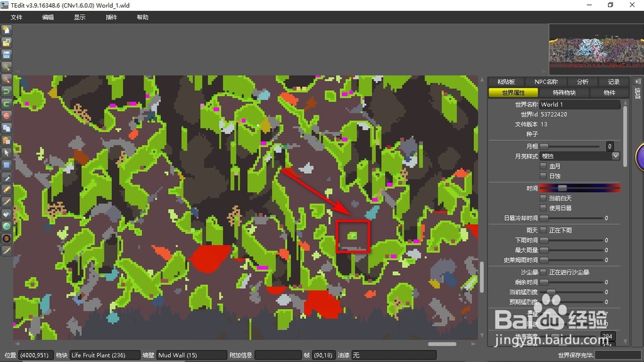Click Mud Wall (15) in status bar
This screenshot has height=362, width=644.
coord(191,355)
